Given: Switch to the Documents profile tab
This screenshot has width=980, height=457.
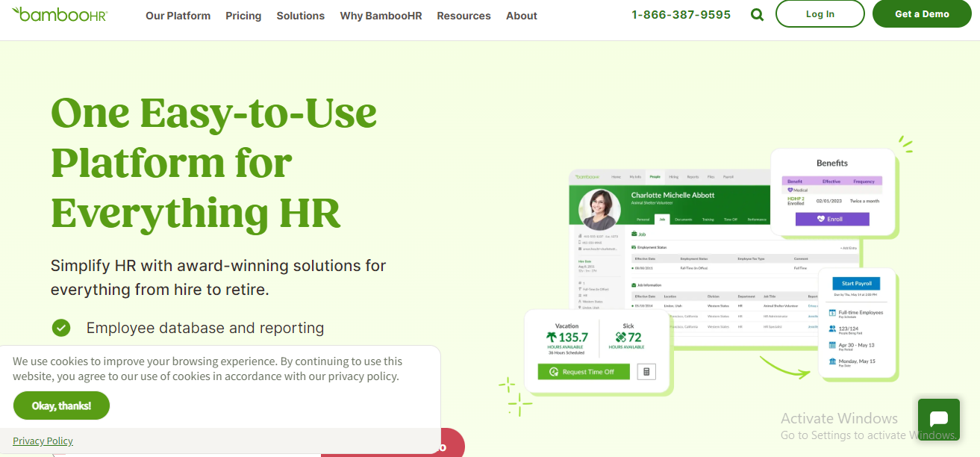Looking at the screenshot, I should 684,220.
